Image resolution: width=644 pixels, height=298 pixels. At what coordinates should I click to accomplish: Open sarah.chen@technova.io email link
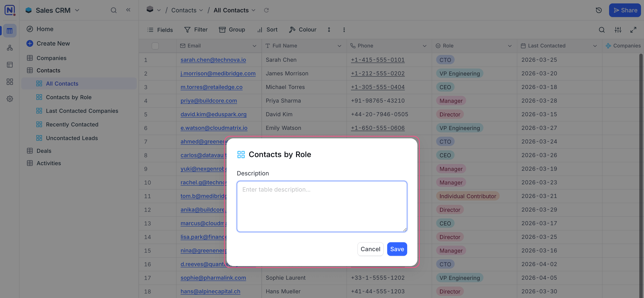[x=213, y=60]
